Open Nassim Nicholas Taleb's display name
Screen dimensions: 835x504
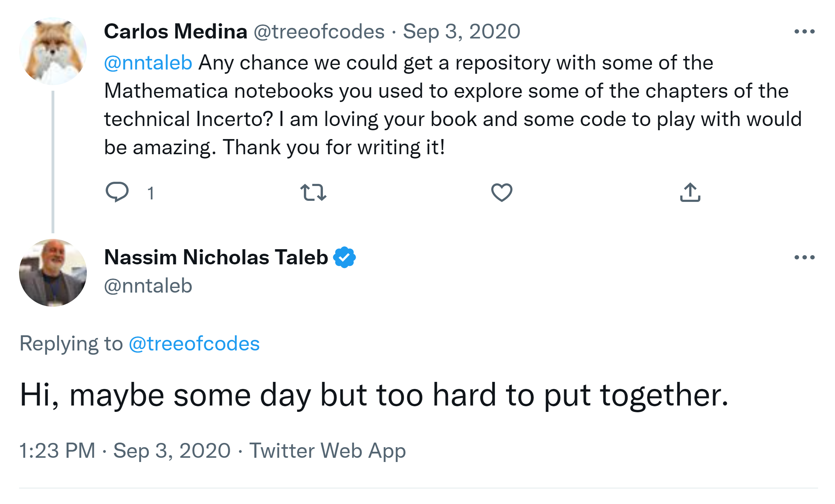tap(216, 257)
